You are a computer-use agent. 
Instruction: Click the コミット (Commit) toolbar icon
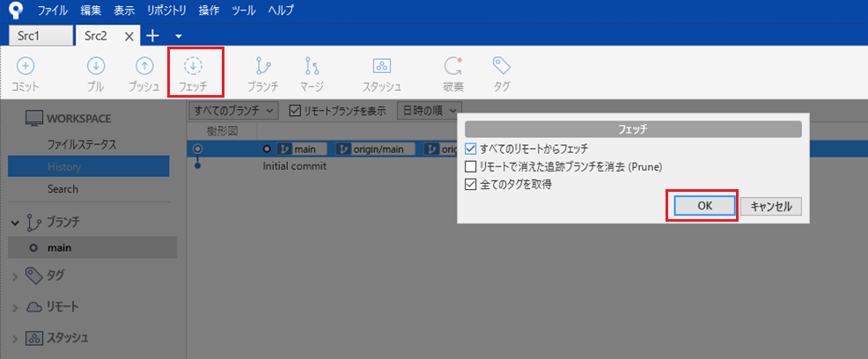pos(25,66)
